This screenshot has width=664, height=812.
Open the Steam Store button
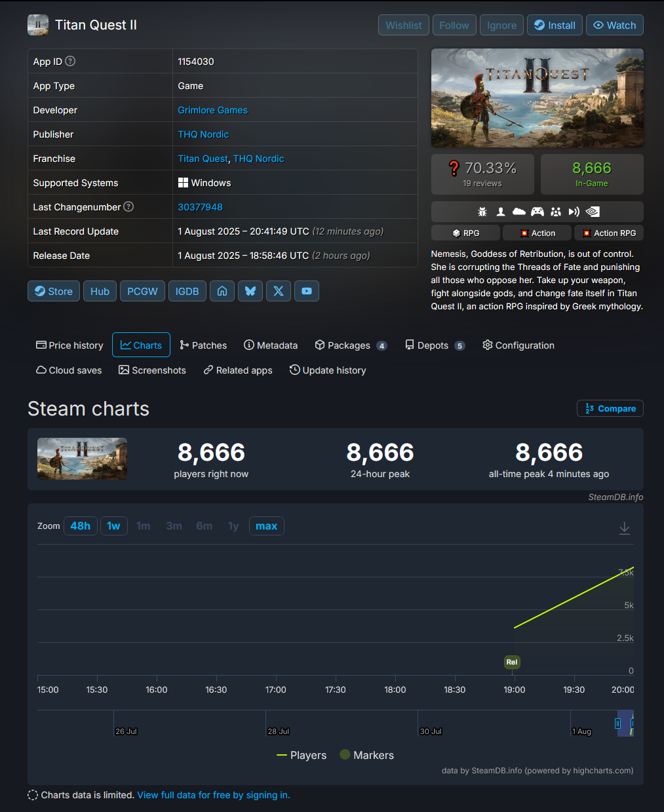(54, 291)
